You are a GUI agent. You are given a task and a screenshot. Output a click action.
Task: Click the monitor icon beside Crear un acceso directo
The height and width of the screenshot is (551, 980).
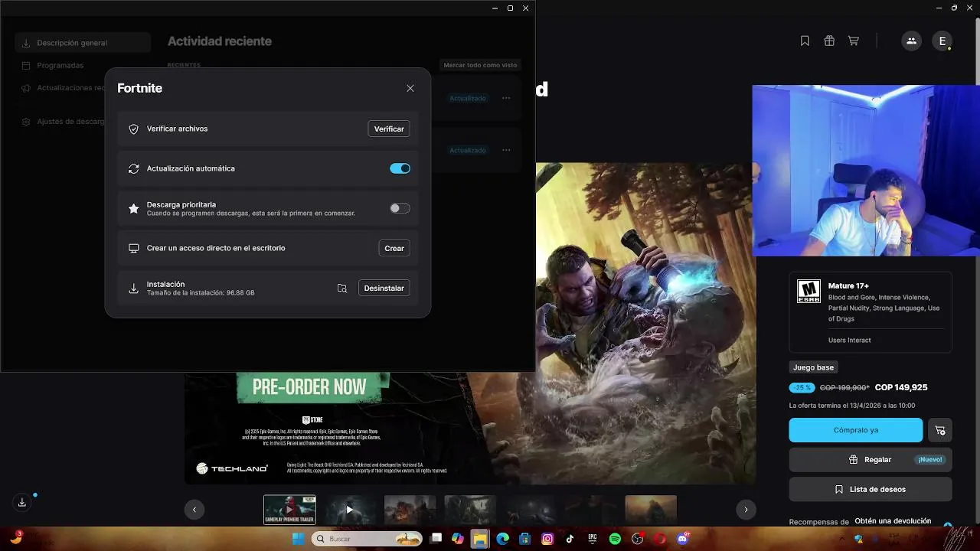[x=134, y=248]
